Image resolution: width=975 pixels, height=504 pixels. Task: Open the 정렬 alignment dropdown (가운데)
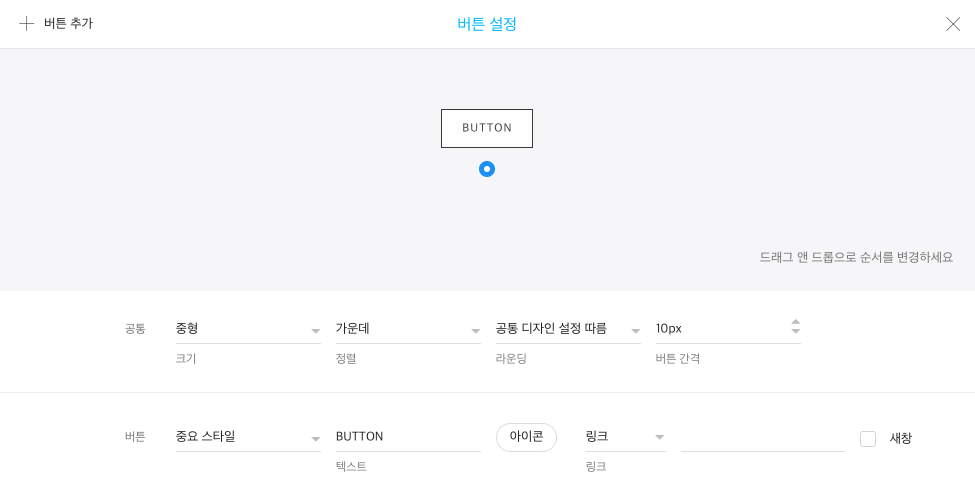coord(408,329)
